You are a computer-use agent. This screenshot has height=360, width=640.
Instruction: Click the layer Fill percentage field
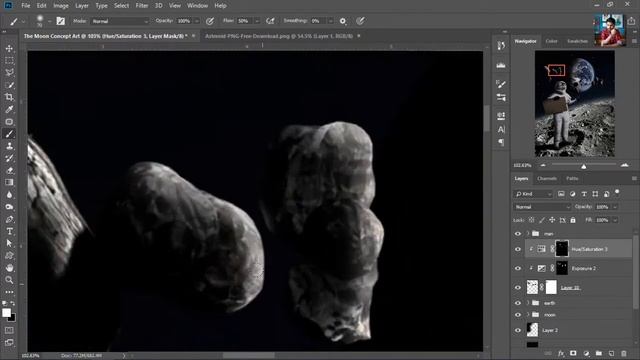tap(602, 220)
